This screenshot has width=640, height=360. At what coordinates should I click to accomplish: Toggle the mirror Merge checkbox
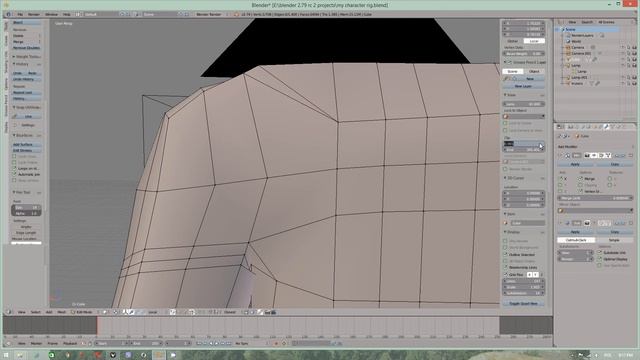point(580,179)
